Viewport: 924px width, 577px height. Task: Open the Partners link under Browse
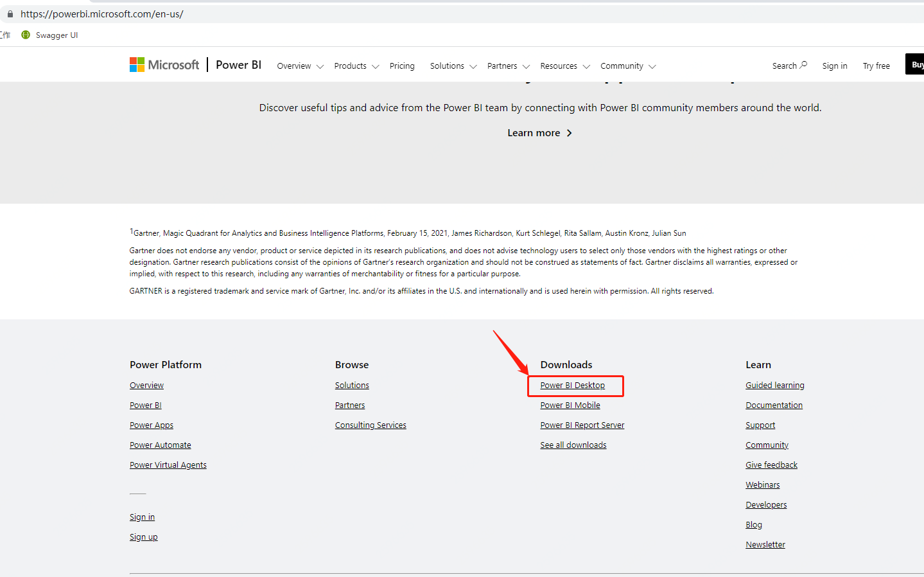350,405
